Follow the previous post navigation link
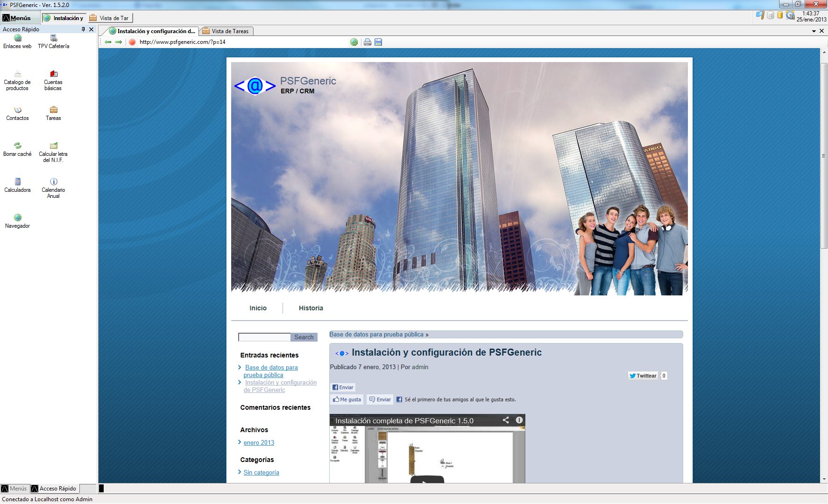Viewport: 828px width, 504px height. (376, 334)
